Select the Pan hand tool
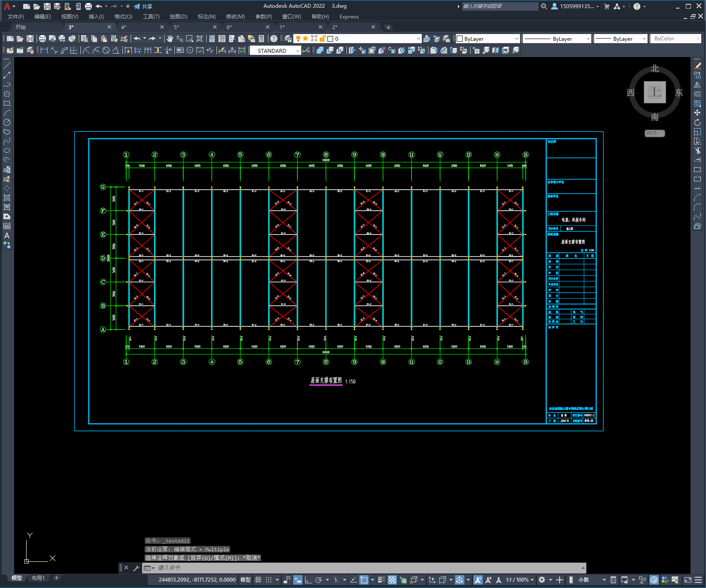 click(x=170, y=39)
